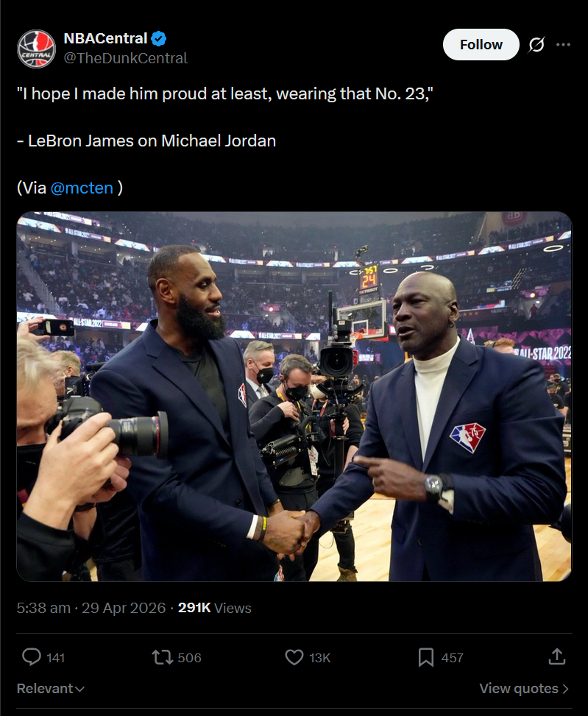588x716 pixels.
Task: Click the reply comment bubble icon
Action: coord(32,658)
